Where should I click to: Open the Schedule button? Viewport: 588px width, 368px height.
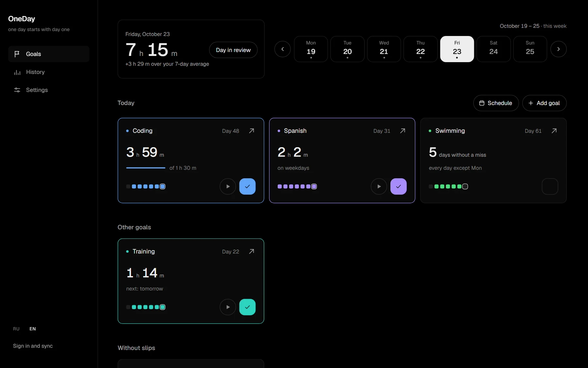tap(496, 103)
